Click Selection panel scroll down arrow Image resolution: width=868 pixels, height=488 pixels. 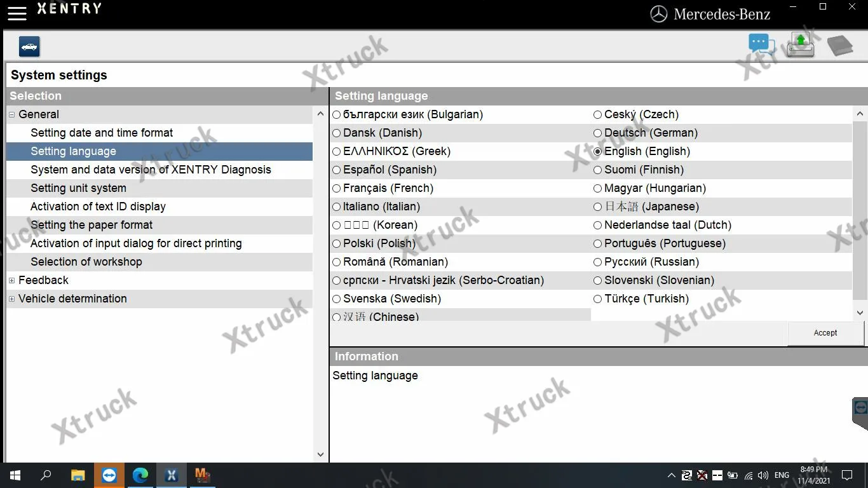(x=320, y=454)
